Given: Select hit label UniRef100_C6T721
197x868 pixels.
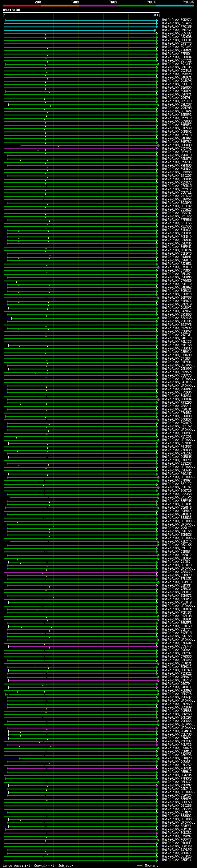Looking at the screenshot, I should pos(177,61).
